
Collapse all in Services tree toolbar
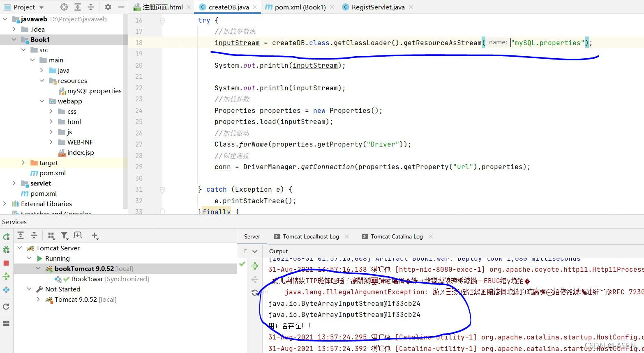point(34,235)
